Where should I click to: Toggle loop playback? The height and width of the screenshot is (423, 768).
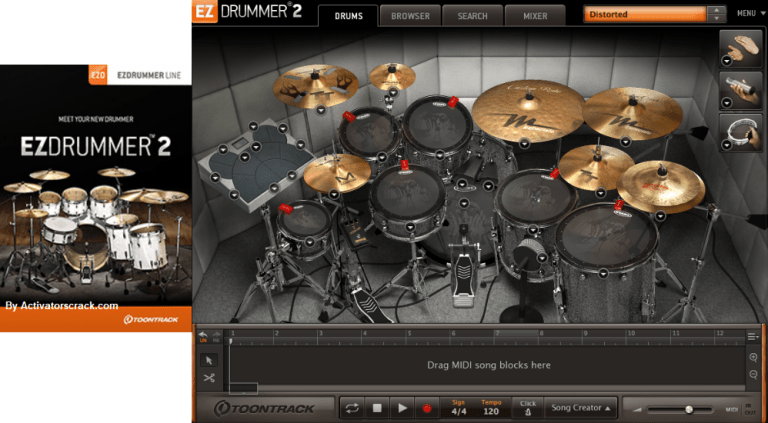(x=352, y=408)
